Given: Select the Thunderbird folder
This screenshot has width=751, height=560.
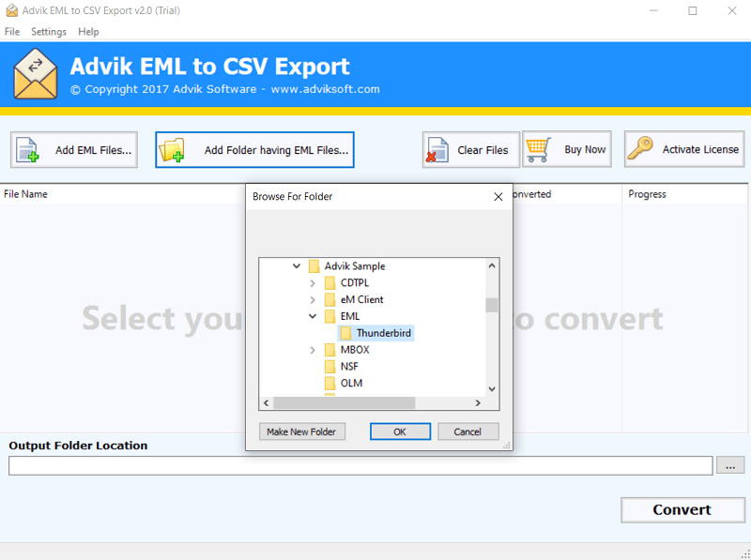Looking at the screenshot, I should pyautogui.click(x=384, y=333).
